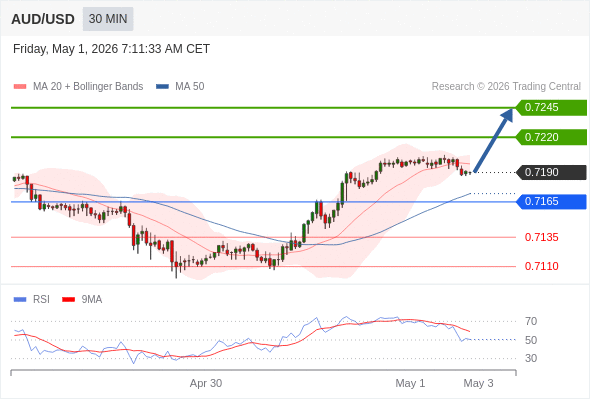Click the 'MA 50' legend label
The width and height of the screenshot is (590, 400).
click(x=190, y=87)
